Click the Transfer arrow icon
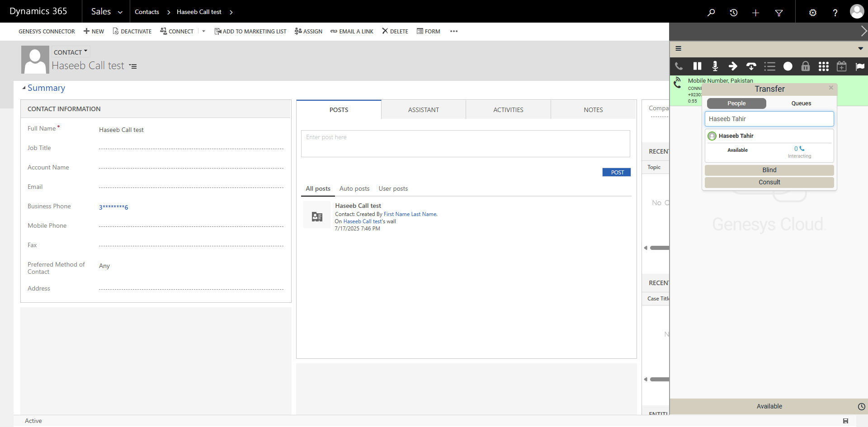The height and width of the screenshot is (427, 868). click(x=733, y=66)
